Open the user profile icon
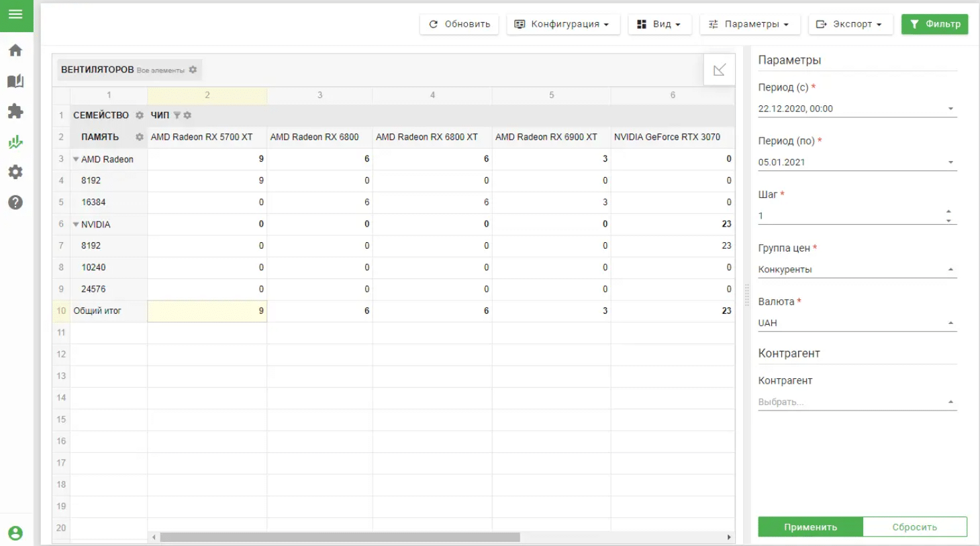The width and height of the screenshot is (980, 546). (15, 533)
